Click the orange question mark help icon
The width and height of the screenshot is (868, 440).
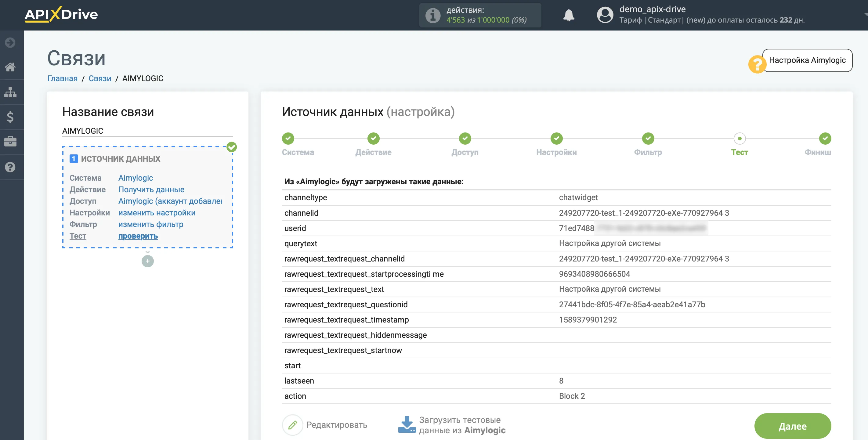[x=757, y=64]
